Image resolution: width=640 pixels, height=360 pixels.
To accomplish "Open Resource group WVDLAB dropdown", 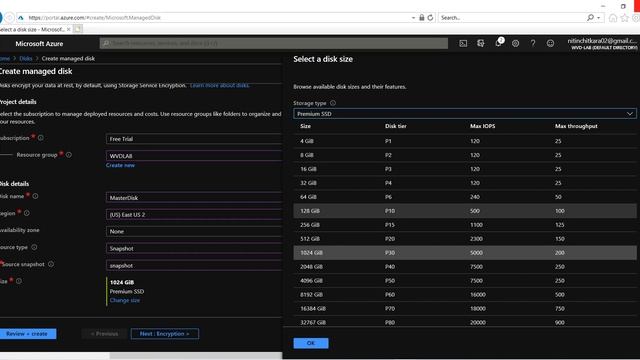I will click(x=194, y=156).
